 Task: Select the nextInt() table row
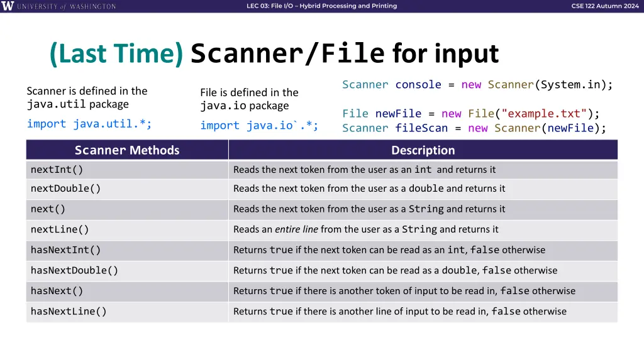321,170
